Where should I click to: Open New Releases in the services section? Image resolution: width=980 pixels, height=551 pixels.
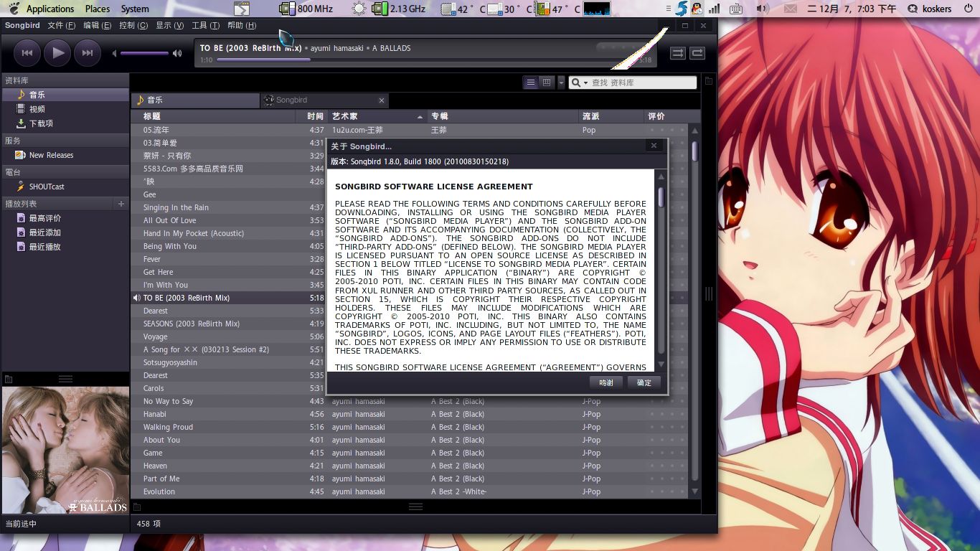coord(65,155)
